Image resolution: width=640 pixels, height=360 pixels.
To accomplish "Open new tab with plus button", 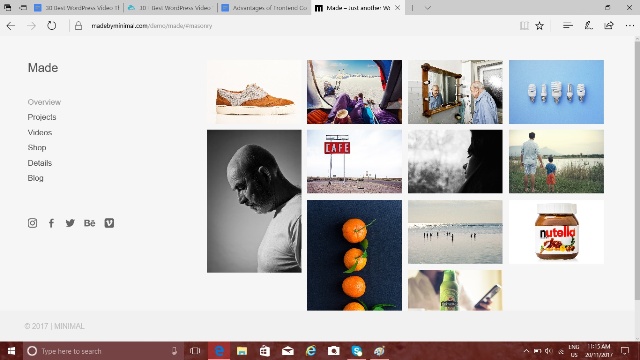I will [x=412, y=8].
